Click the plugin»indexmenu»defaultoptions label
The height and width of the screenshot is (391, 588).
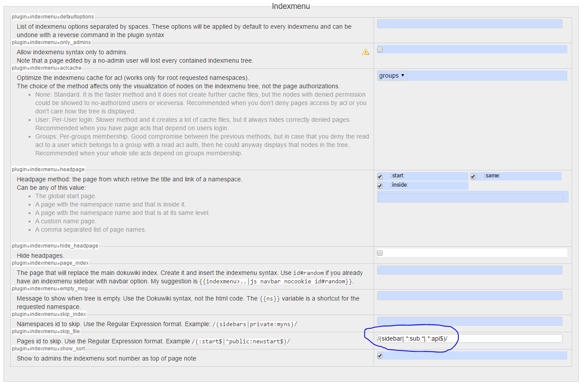point(53,17)
